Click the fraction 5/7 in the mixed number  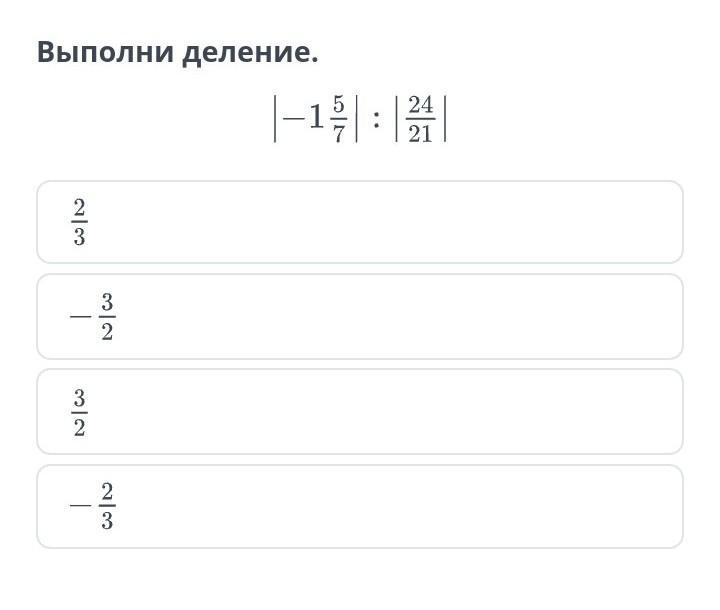(x=338, y=118)
